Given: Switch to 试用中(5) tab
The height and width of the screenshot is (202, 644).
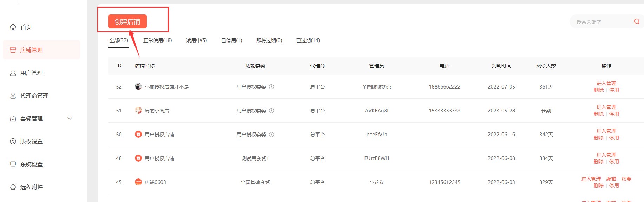Looking at the screenshot, I should point(197,40).
